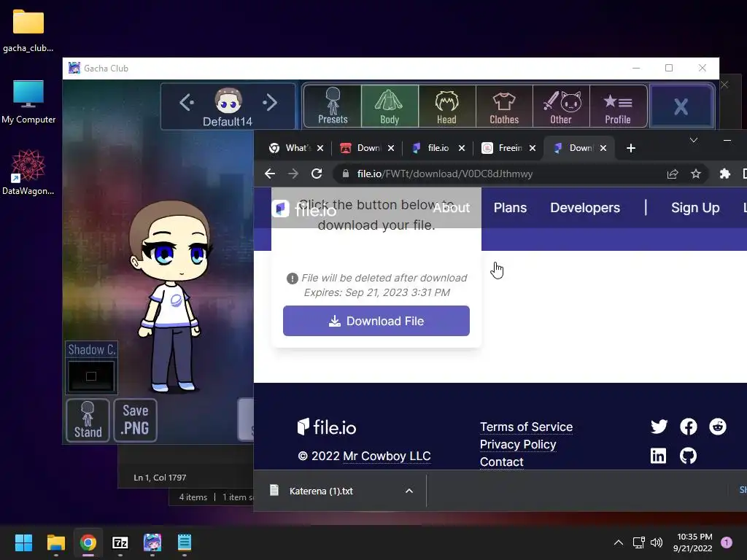Open the Other tab in Gacha Club
This screenshot has height=560, width=747.
tap(561, 106)
